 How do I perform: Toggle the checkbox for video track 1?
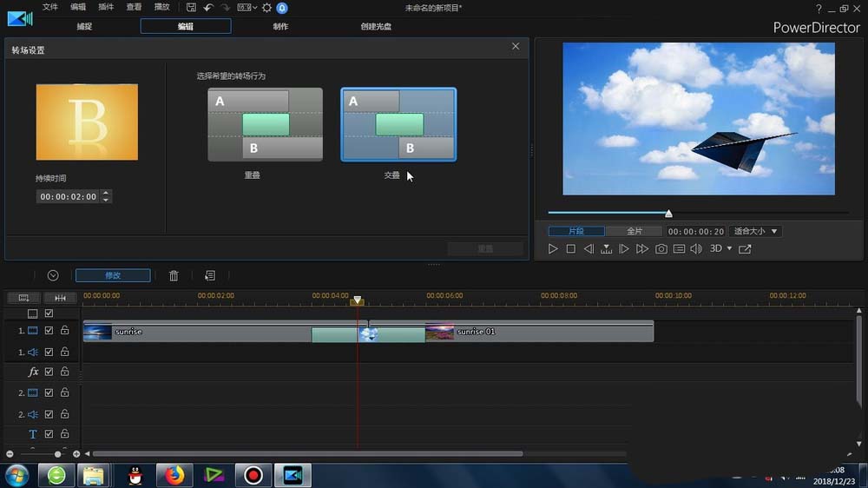tap(49, 331)
